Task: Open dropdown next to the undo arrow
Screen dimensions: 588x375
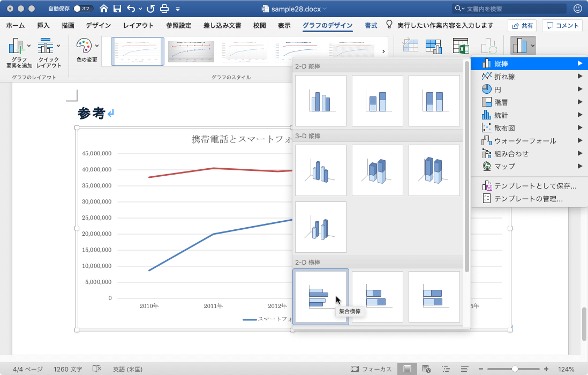Action: (x=140, y=9)
